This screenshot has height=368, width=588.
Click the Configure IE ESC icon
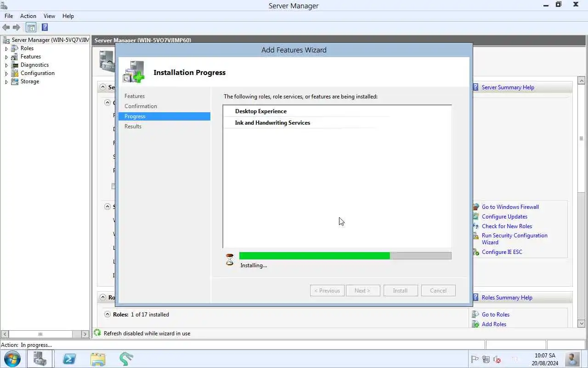[x=476, y=252]
